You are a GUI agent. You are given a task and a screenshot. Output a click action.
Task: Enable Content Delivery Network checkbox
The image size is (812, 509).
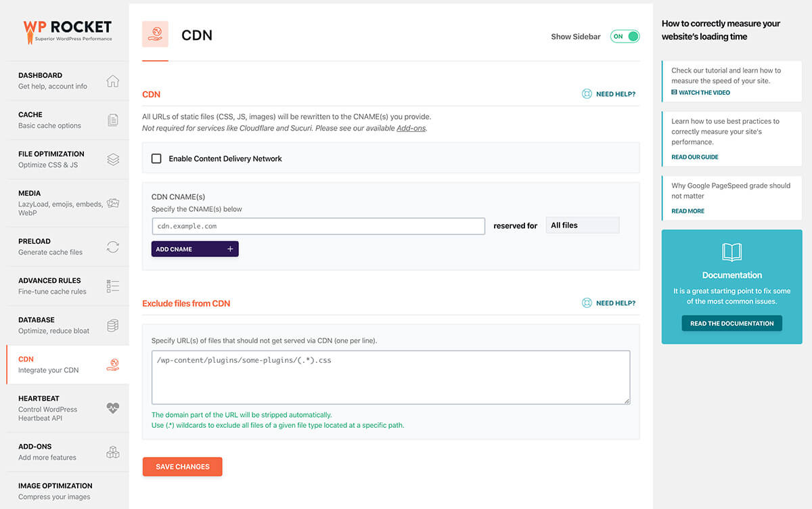pos(156,158)
